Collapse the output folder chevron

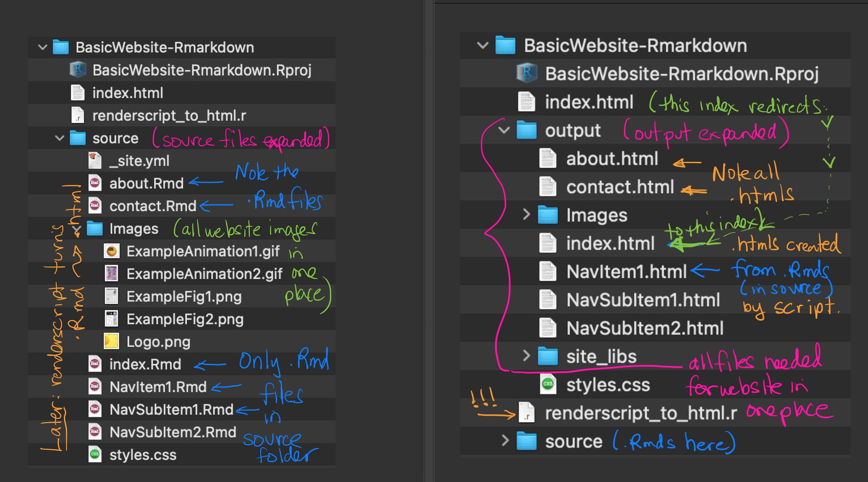click(x=504, y=130)
